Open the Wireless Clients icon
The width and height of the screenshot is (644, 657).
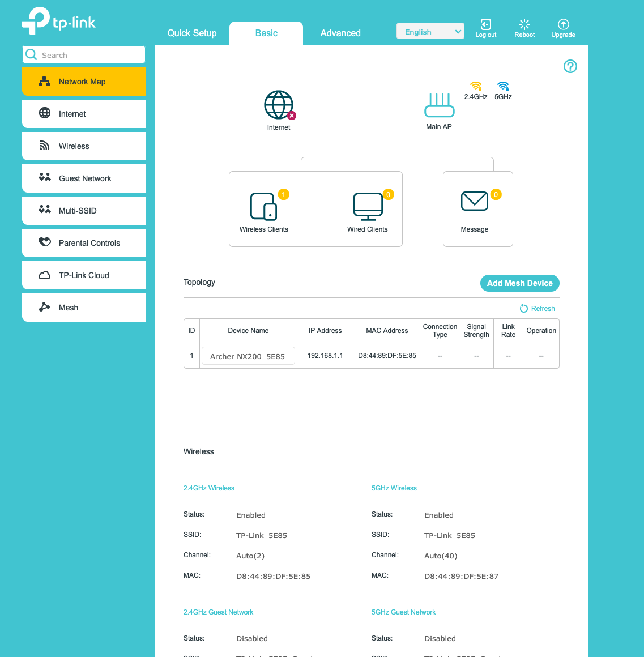pyautogui.click(x=263, y=206)
